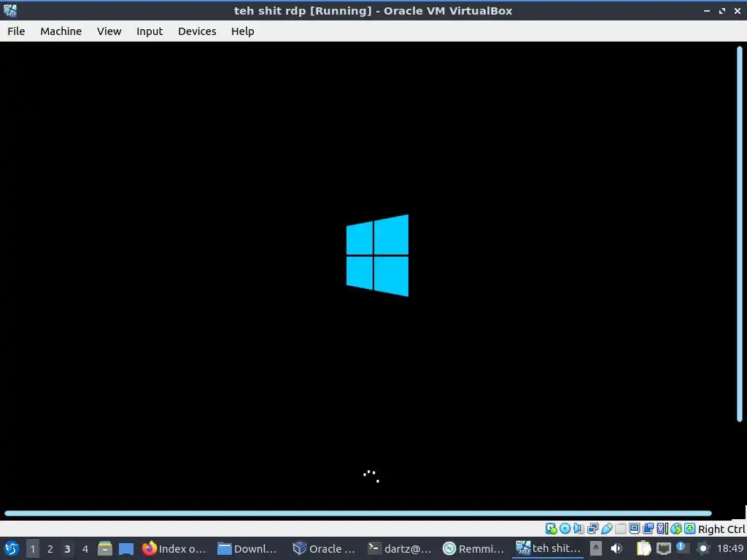Click the update notifier tray icon
Screen dimensions: 747x560
pyautogui.click(x=683, y=548)
